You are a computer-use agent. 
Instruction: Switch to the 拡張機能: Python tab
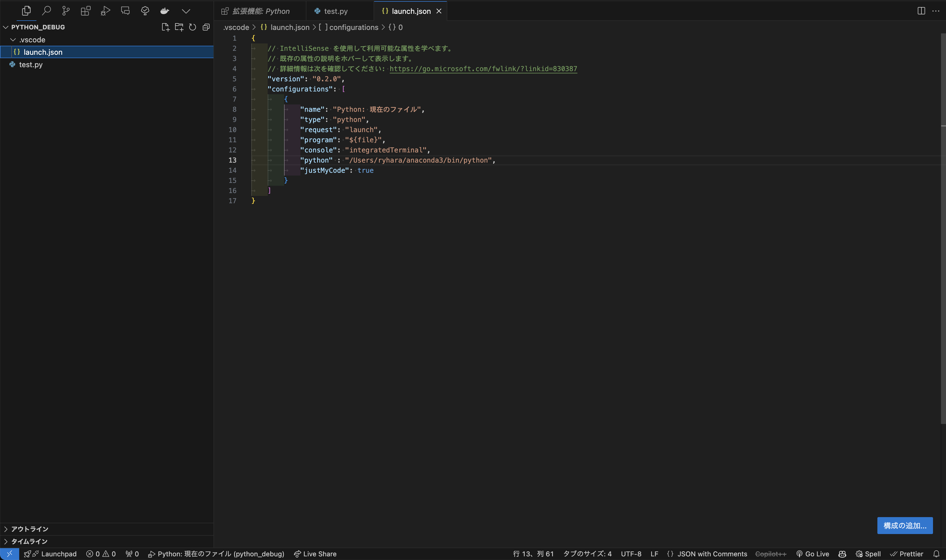260,11
